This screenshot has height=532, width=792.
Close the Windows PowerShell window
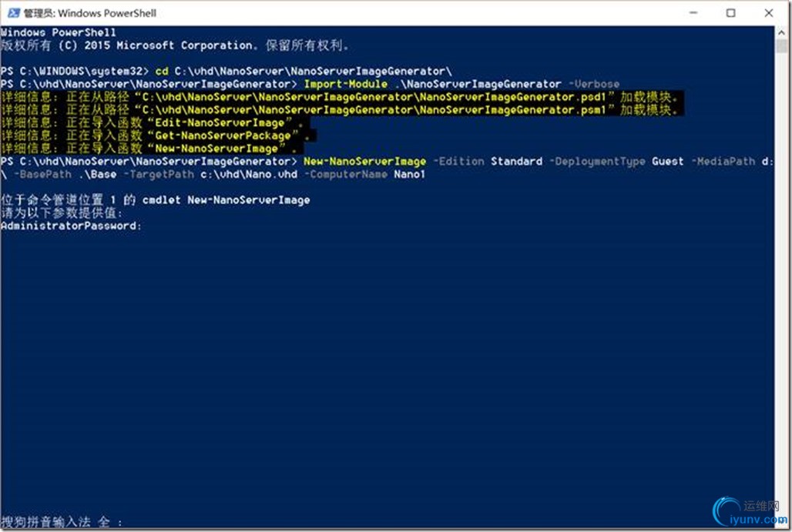point(769,12)
